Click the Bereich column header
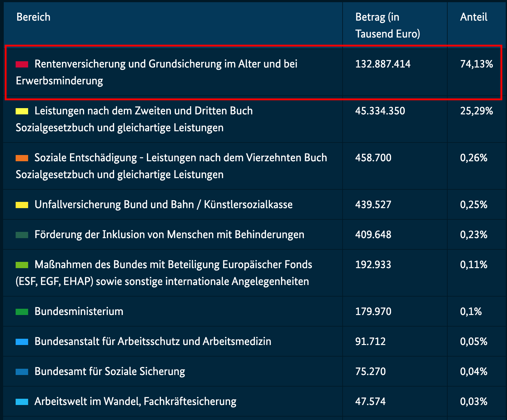507x420 pixels. [33, 17]
